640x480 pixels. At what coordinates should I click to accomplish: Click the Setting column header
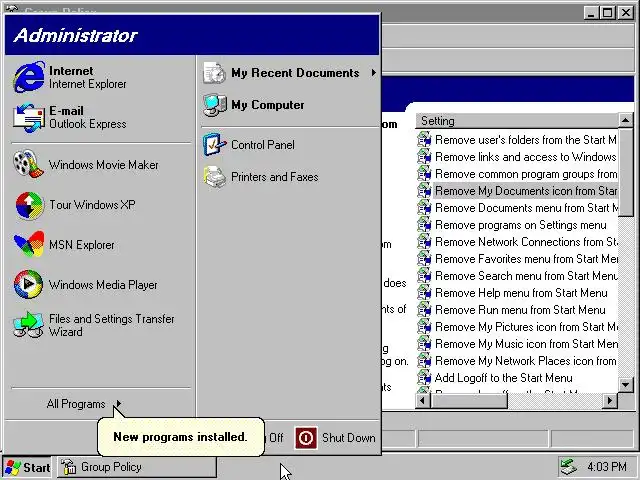click(517, 121)
